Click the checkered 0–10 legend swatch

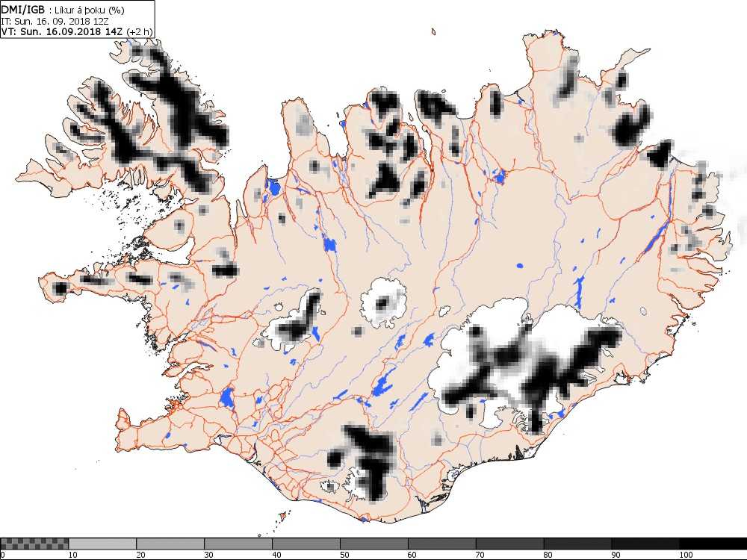(35, 544)
